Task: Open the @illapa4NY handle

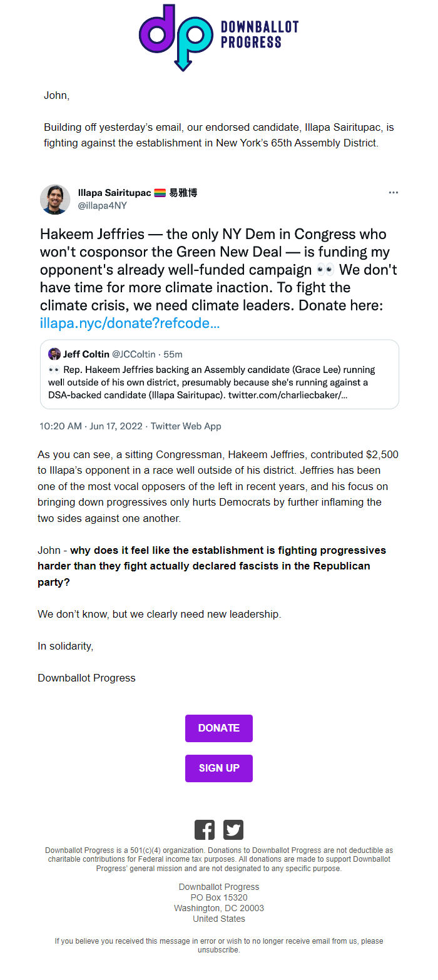Action: pos(102,205)
